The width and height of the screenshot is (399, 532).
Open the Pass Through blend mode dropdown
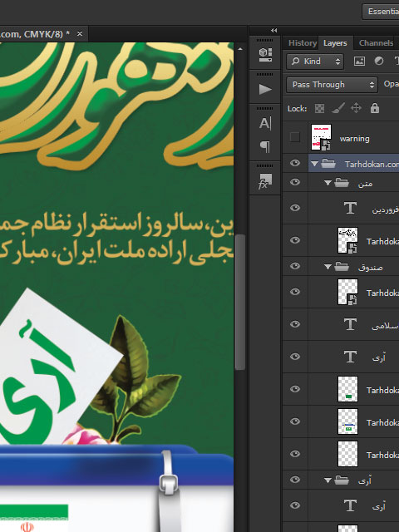tap(332, 85)
